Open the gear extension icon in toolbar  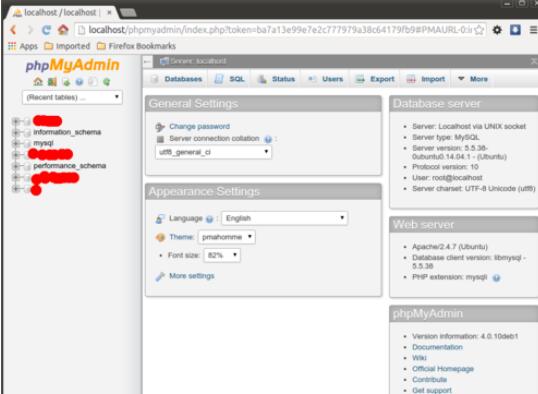coord(497,30)
